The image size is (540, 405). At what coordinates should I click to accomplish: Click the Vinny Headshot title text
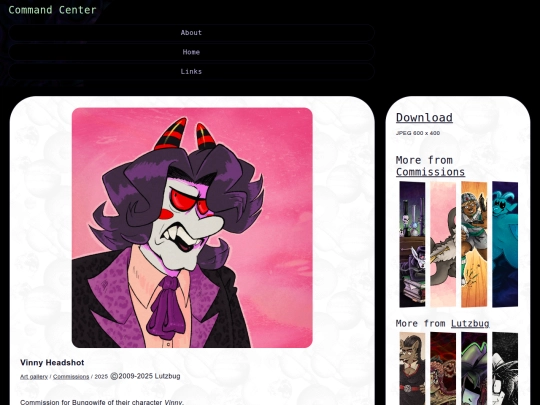(52, 363)
